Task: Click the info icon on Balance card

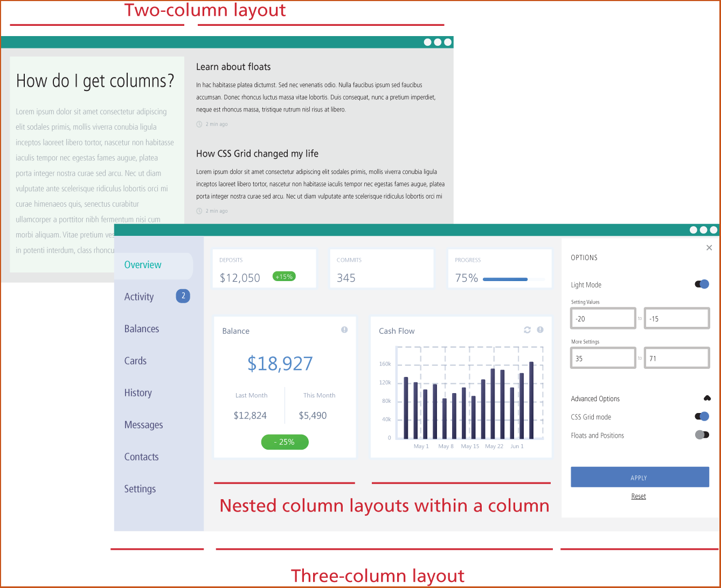Action: coord(344,330)
